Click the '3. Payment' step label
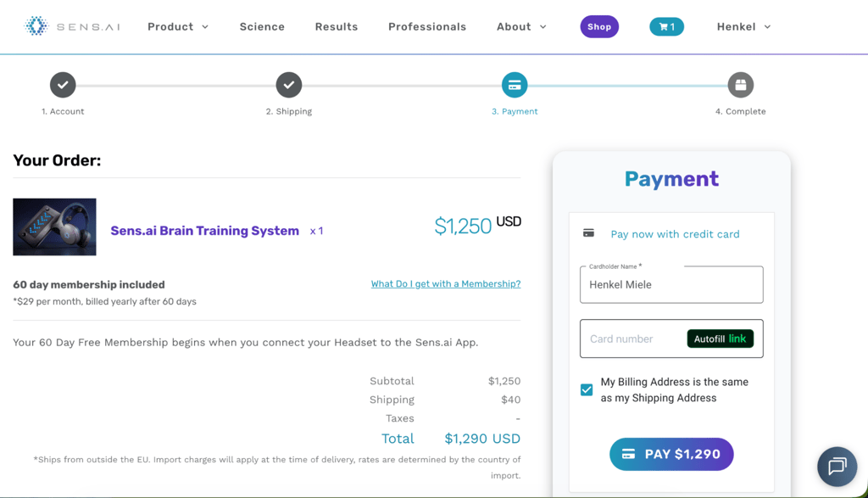Image resolution: width=868 pixels, height=498 pixels. [x=515, y=111]
